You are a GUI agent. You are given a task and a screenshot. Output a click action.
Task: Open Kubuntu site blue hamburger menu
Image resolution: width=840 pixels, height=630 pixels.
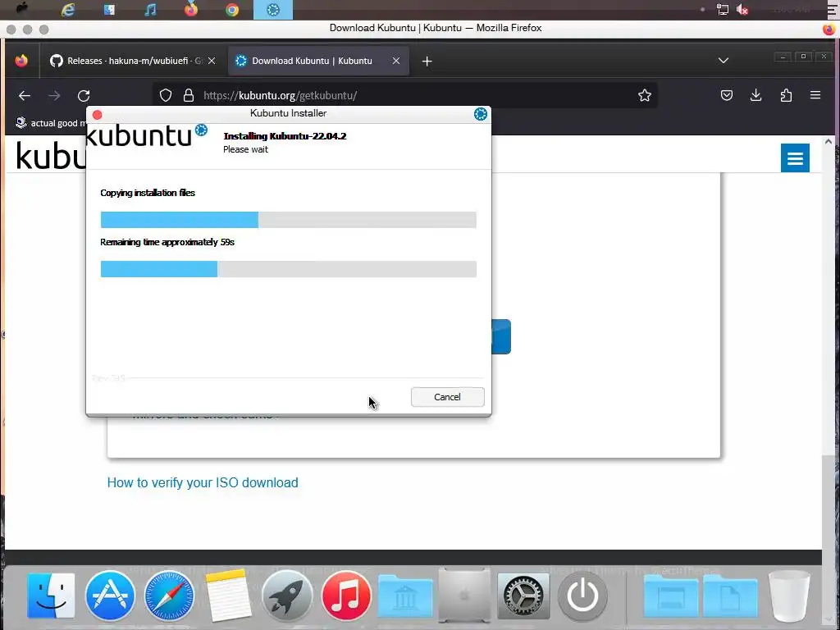coord(795,158)
